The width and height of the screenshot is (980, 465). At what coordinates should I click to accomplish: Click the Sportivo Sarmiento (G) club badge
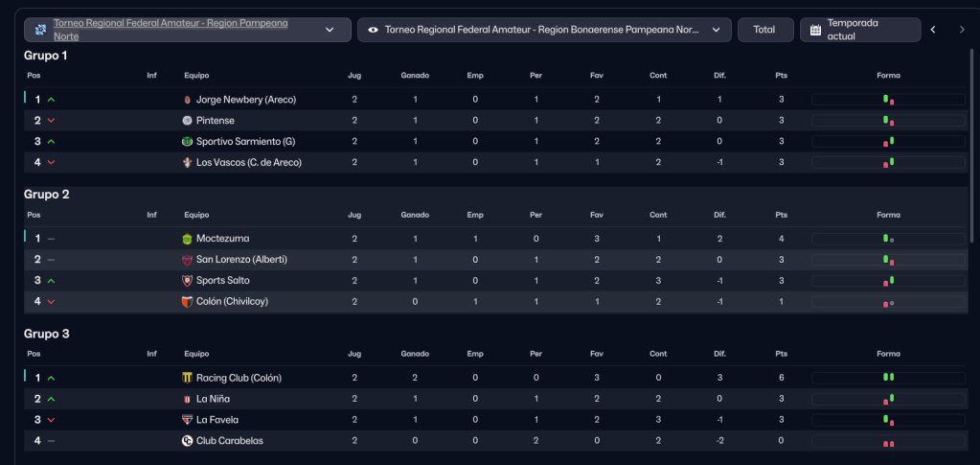[188, 142]
